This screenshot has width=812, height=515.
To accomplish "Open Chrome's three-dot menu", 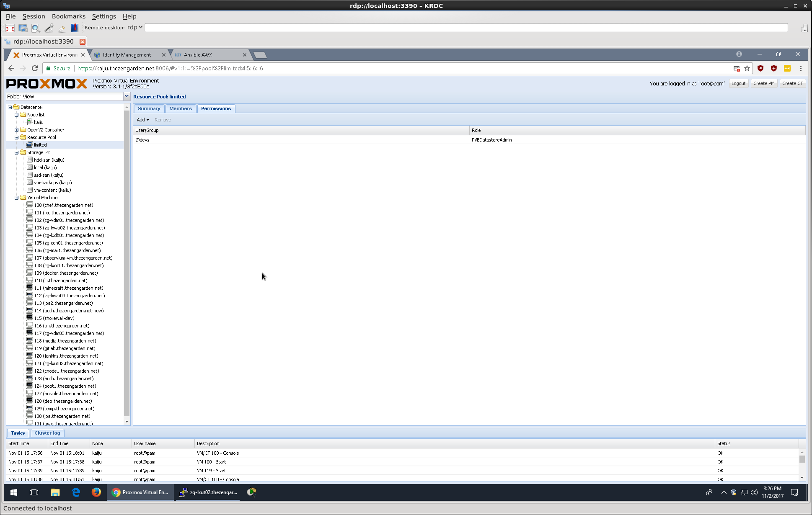I will 801,68.
